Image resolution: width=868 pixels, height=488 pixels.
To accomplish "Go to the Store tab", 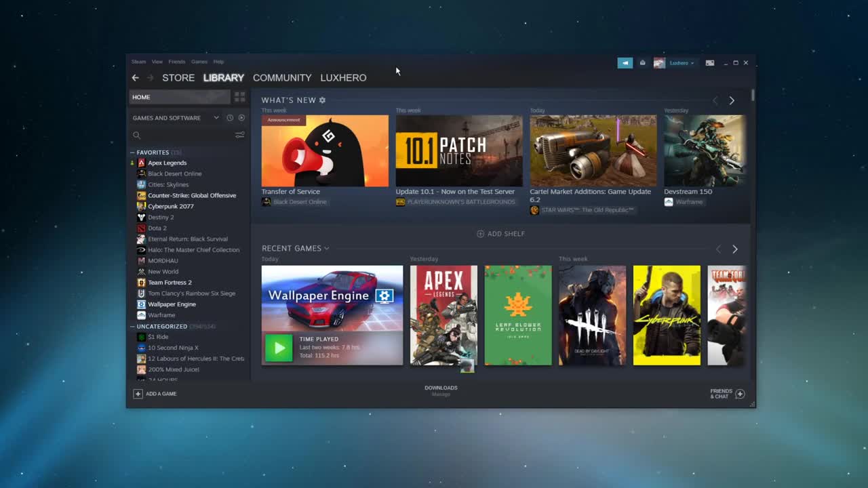I will click(178, 78).
